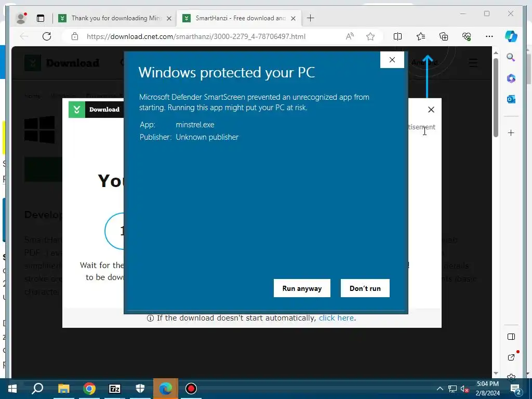Open Microsoft 365 in sidebar

pos(511,78)
